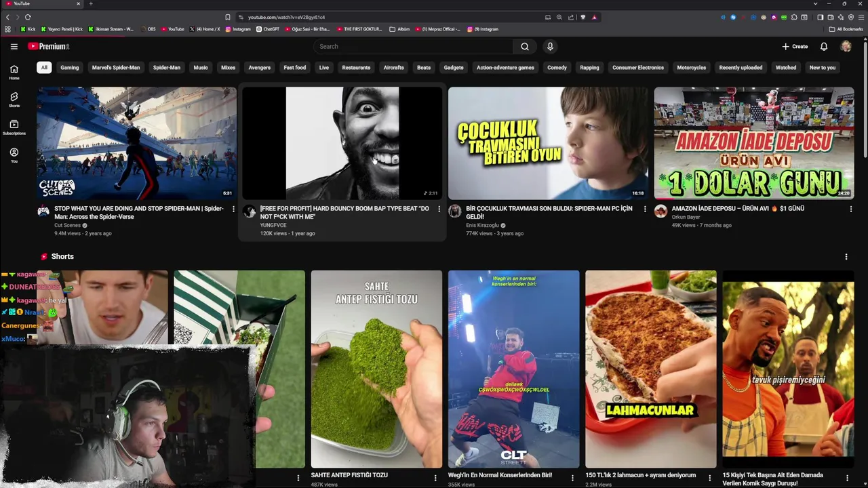This screenshot has width=868, height=488.
Task: Select the Gaming filter chip
Action: coord(70,68)
